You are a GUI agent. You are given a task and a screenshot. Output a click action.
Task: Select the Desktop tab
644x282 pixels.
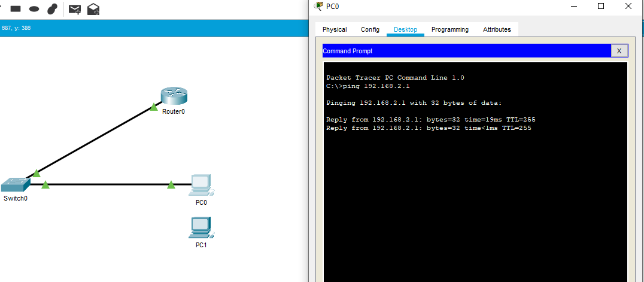click(x=405, y=29)
